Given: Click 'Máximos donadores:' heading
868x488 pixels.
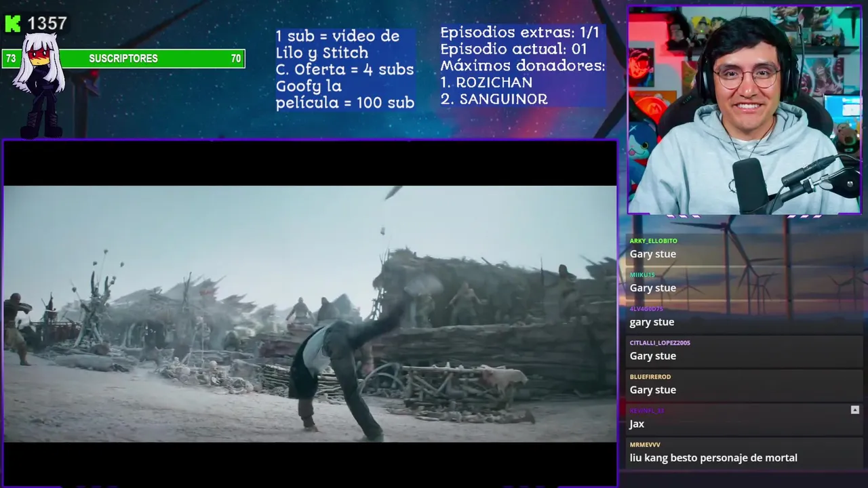Looking at the screenshot, I should (x=522, y=66).
